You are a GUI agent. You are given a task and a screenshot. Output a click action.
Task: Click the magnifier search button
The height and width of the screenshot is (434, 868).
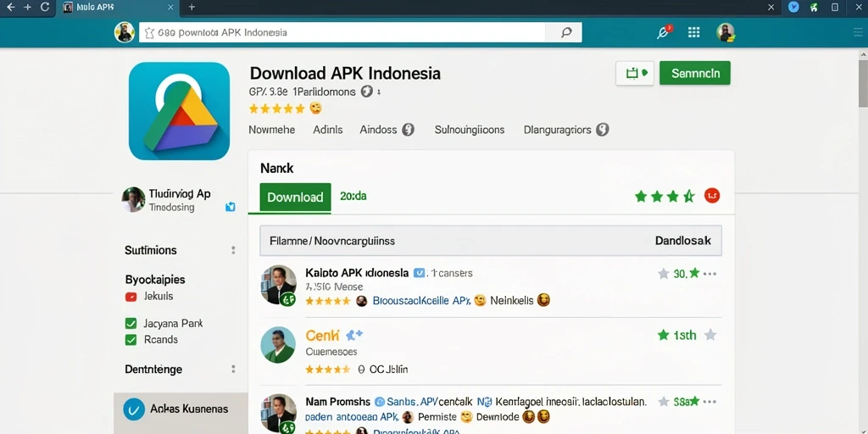[566, 33]
